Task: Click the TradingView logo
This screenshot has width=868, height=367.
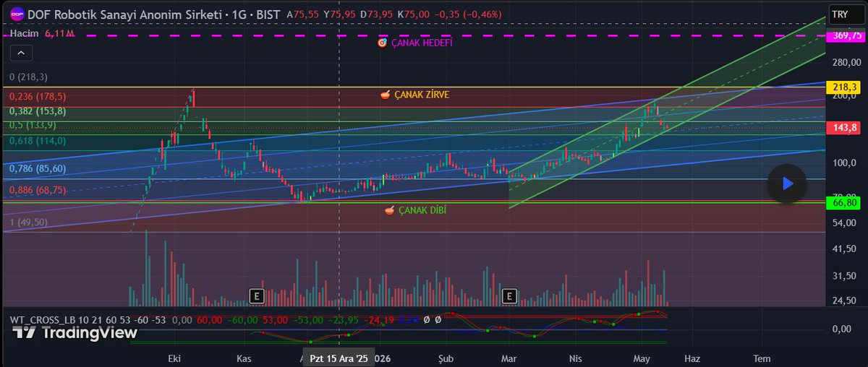Action: pyautogui.click(x=75, y=332)
